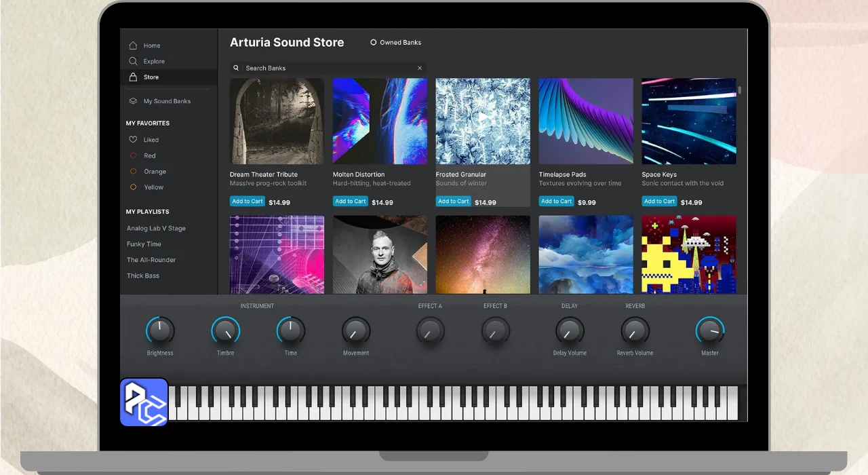Open the Funky Time playlist
868x475 pixels.
click(x=144, y=244)
